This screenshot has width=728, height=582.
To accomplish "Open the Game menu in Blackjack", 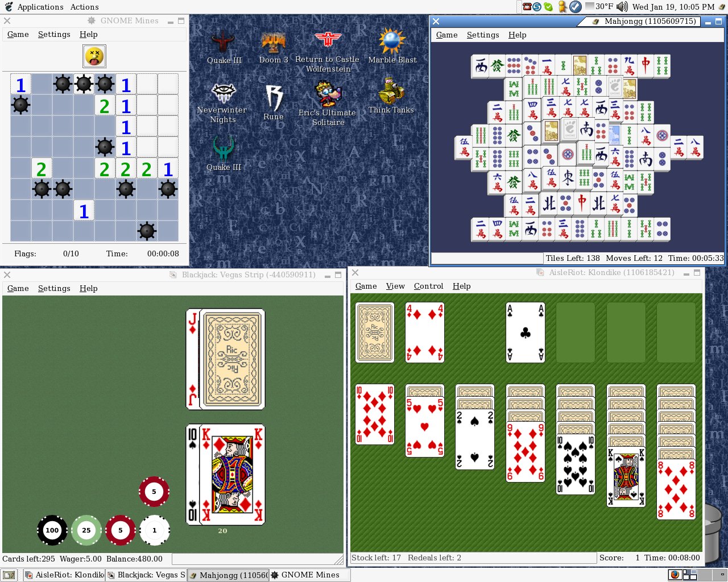I will pyautogui.click(x=18, y=288).
